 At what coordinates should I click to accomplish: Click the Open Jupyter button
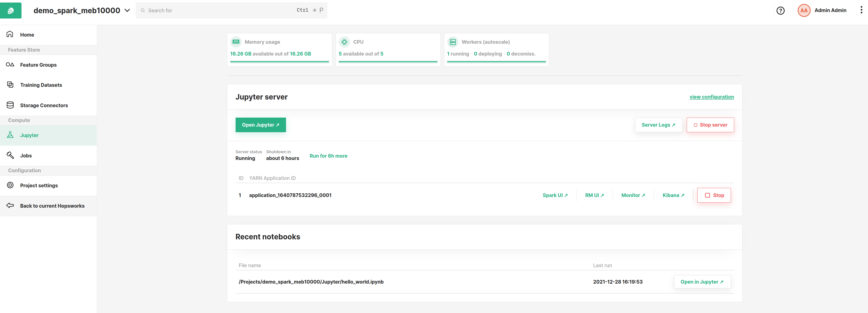pos(260,125)
